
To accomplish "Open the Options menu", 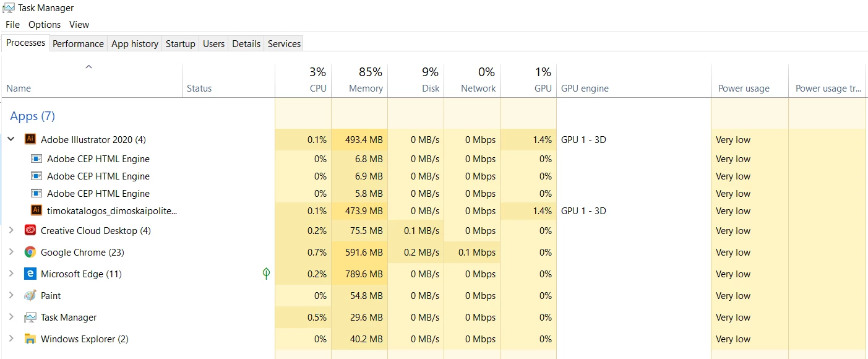I will click(45, 25).
